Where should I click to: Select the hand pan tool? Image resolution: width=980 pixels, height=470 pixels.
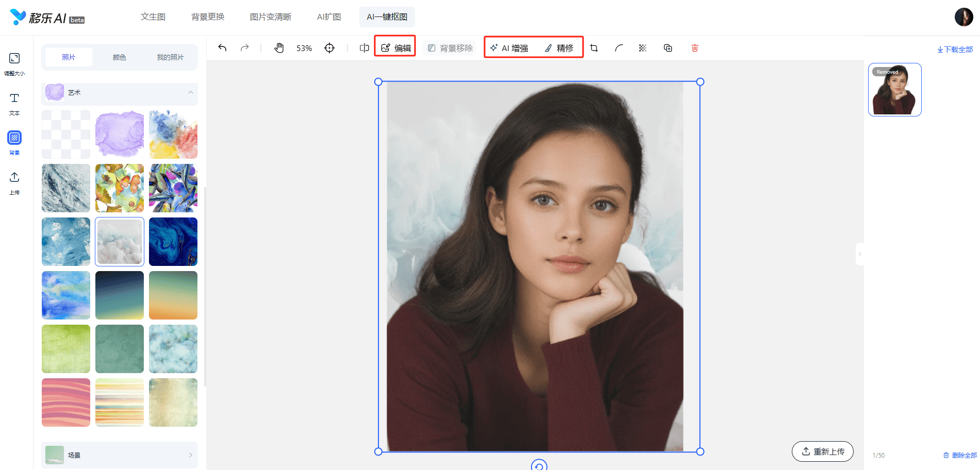tap(279, 48)
